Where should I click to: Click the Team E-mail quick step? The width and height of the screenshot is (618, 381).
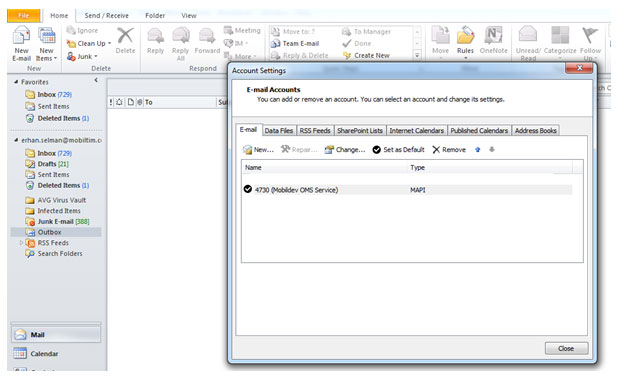(295, 43)
